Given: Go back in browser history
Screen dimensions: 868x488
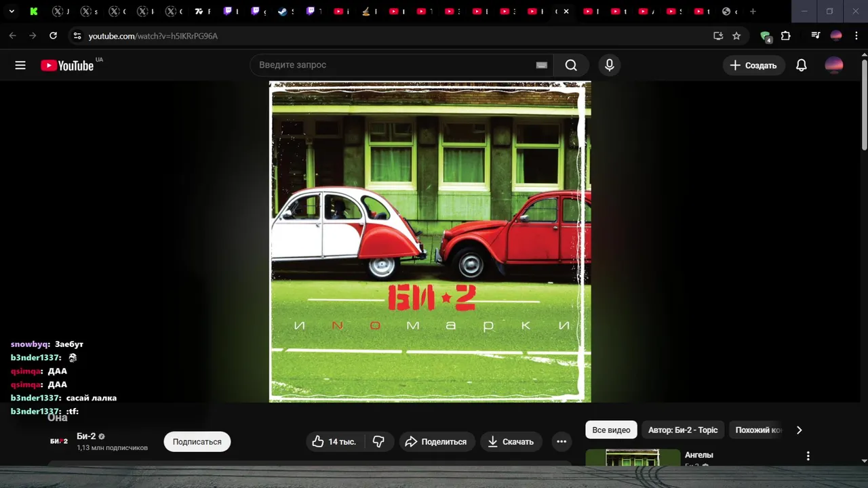Looking at the screenshot, I should (x=12, y=36).
